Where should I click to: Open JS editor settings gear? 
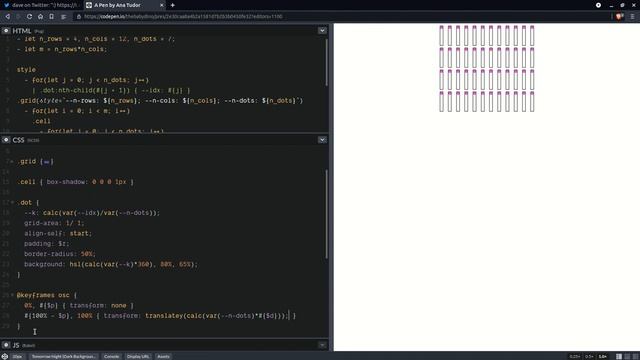coord(6,345)
